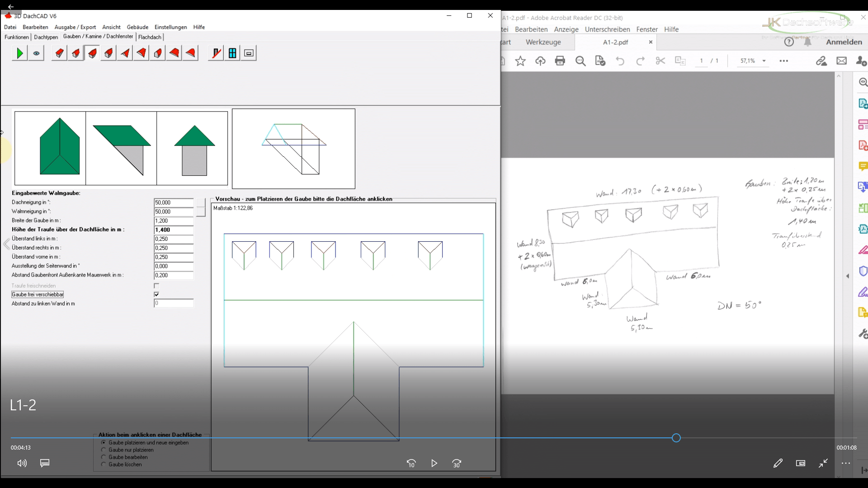Screen dimensions: 868x488
Task: Click the left arrow chevron on panel edge
Action: coord(6,244)
